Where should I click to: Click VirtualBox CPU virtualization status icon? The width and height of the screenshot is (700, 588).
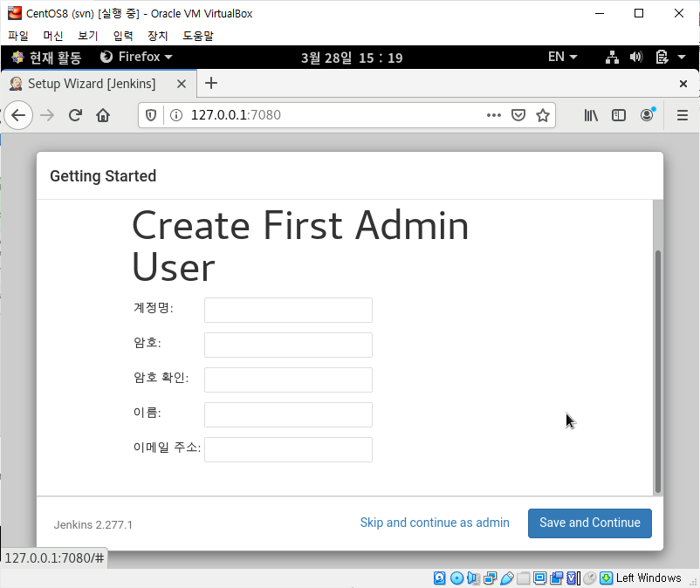click(x=573, y=578)
